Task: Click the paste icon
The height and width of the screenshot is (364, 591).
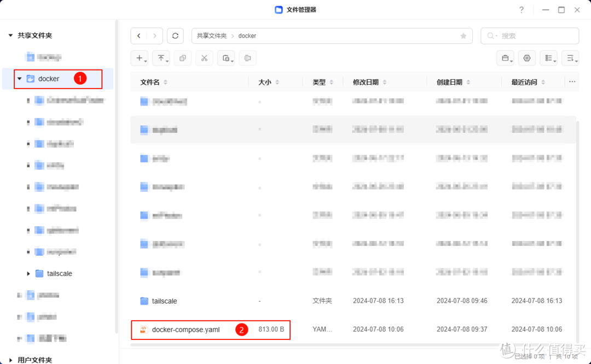Action: [224, 58]
